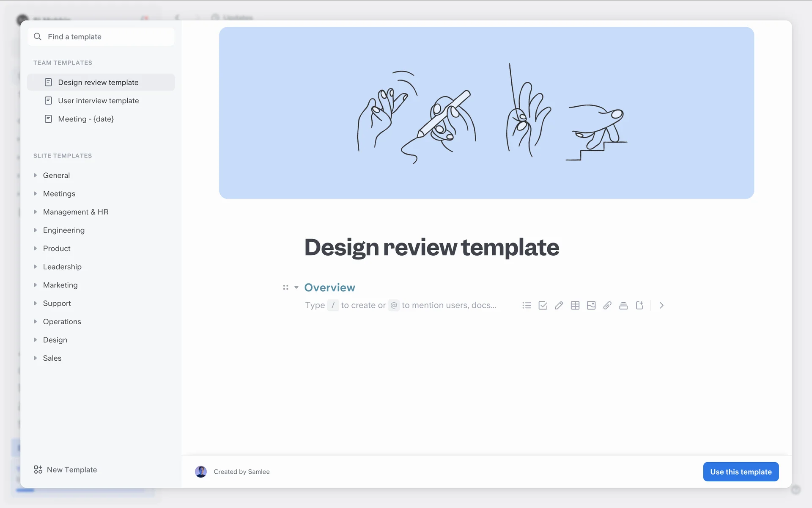This screenshot has height=508, width=812.
Task: Show more insert options with the right chevron
Action: point(661,305)
